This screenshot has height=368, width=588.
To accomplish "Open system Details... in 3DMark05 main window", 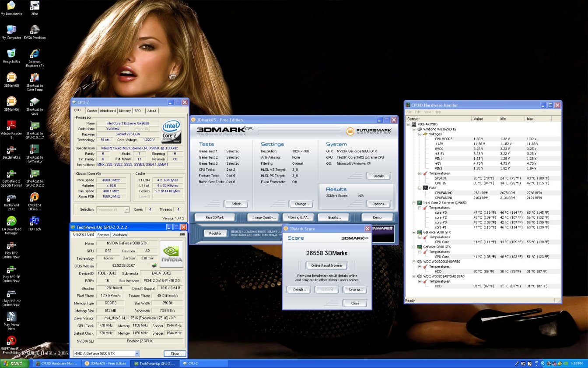I will [x=379, y=176].
